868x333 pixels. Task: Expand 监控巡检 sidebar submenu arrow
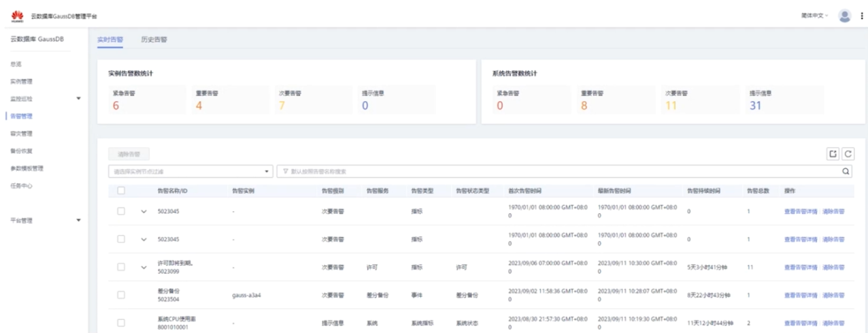[x=78, y=99]
